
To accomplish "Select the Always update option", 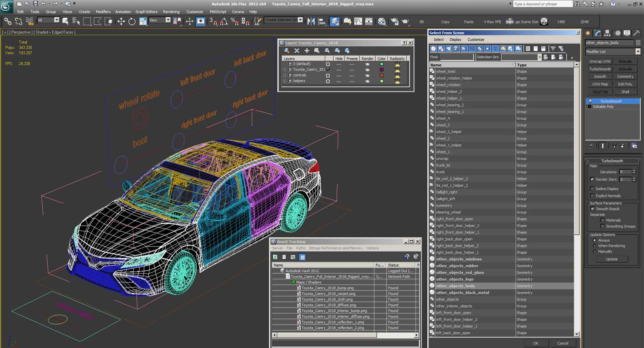I will pos(594,240).
